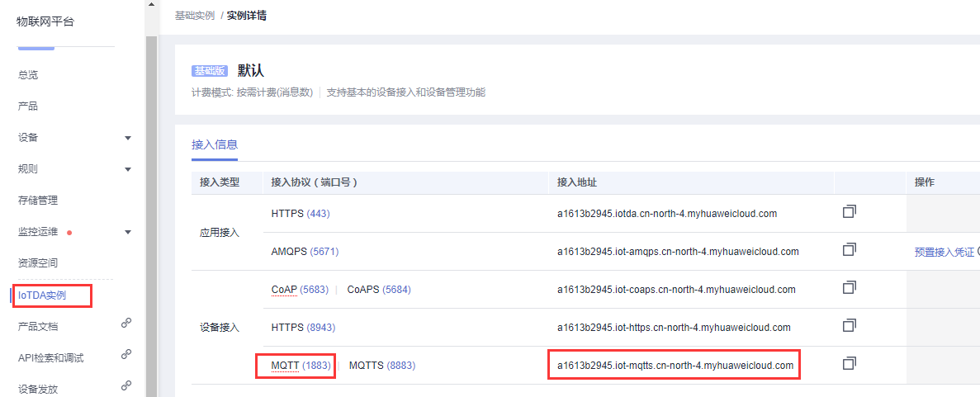Copy the AMQPS access address

click(x=849, y=249)
